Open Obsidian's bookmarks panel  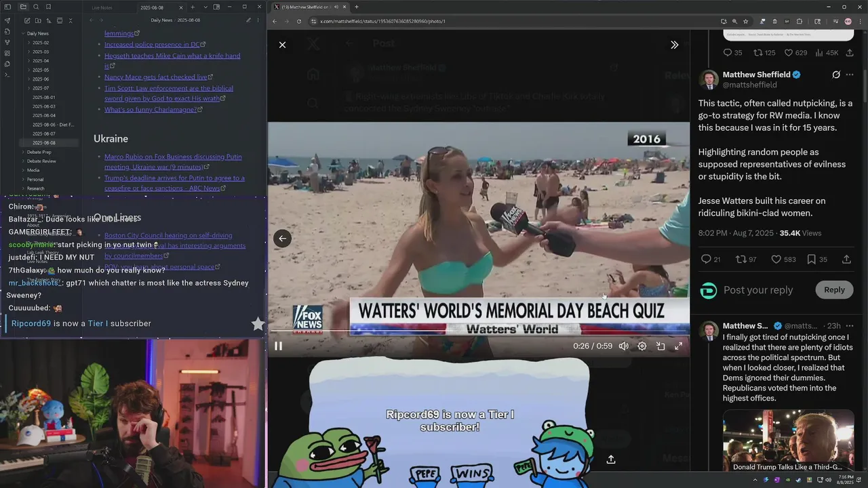[47, 7]
